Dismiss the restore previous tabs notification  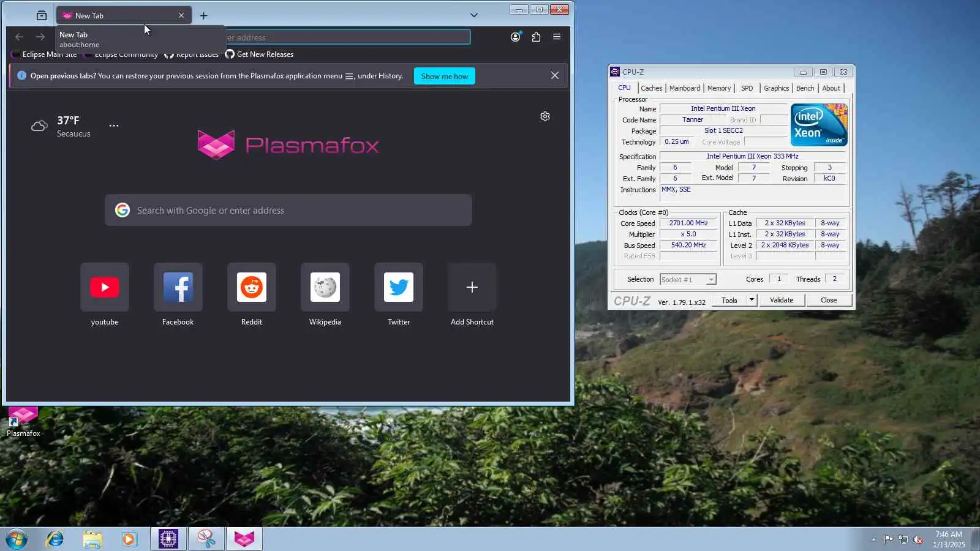(x=555, y=75)
